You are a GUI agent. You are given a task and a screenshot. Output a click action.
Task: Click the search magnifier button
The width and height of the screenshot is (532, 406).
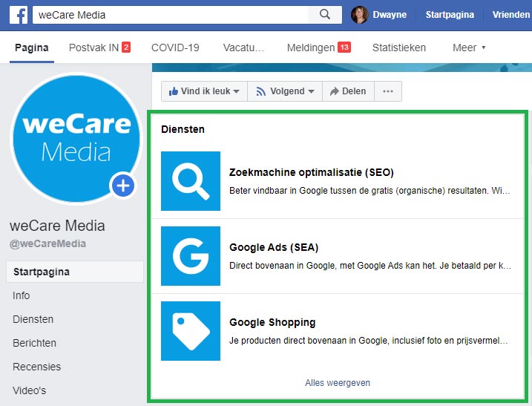325,15
